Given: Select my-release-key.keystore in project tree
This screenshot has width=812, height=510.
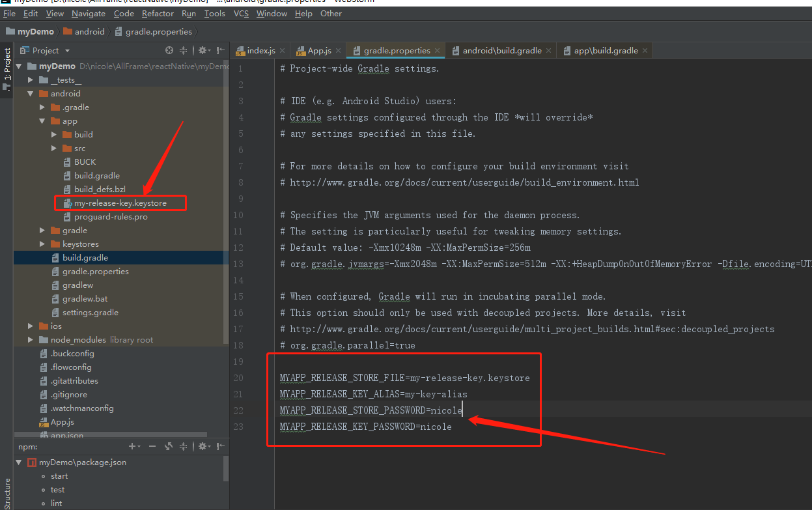Looking at the screenshot, I should 120,203.
